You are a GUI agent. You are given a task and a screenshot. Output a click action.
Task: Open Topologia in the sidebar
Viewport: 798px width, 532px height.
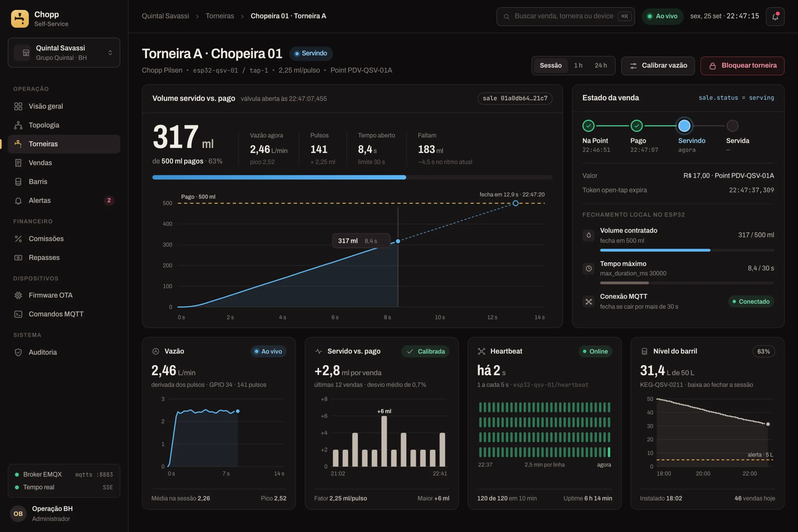tap(64, 125)
